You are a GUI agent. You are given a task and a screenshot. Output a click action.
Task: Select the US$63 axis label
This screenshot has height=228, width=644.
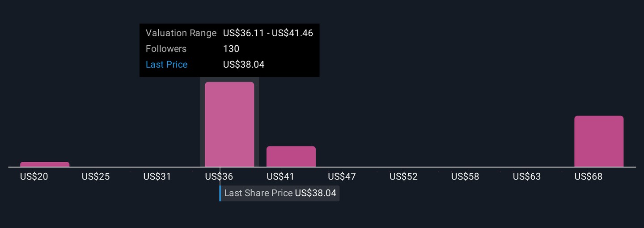[526, 176]
